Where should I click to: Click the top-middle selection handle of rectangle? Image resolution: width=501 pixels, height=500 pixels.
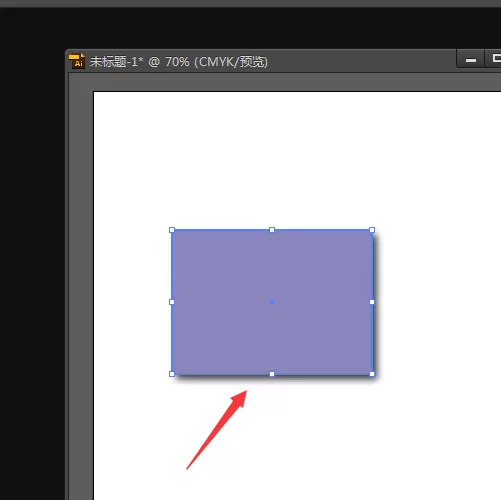[272, 230]
